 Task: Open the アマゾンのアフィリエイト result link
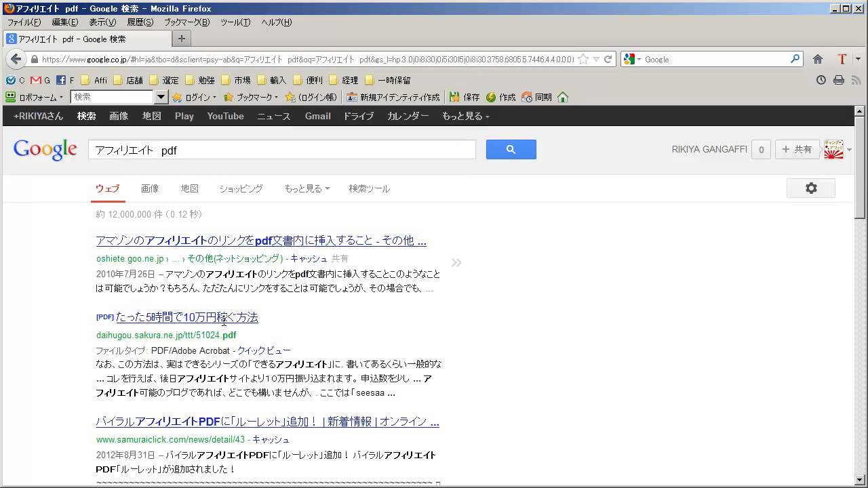coord(261,241)
